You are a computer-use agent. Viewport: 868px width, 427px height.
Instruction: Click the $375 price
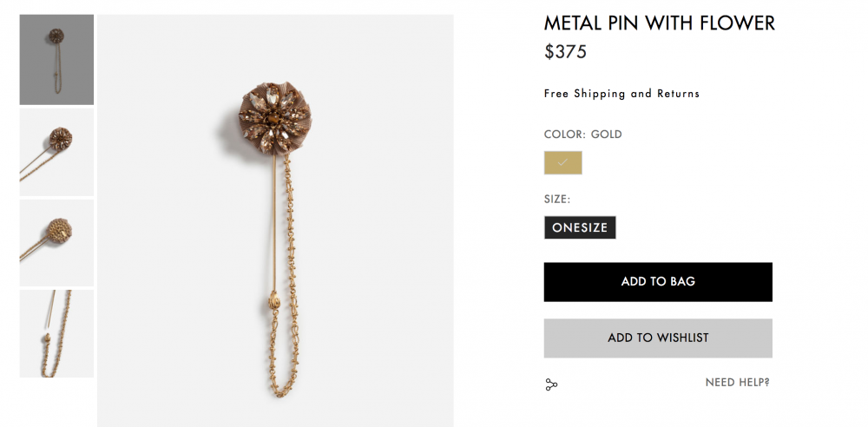[565, 52]
